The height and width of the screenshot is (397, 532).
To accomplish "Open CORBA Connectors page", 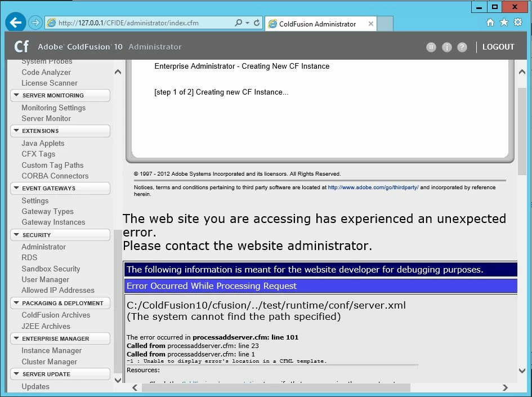I will click(55, 176).
